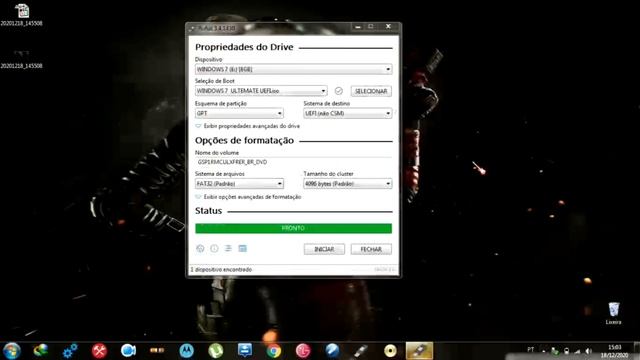Image resolution: width=640 pixels, height=360 pixels.
Task: Open the gold disc taskbar icon
Action: tap(390, 351)
